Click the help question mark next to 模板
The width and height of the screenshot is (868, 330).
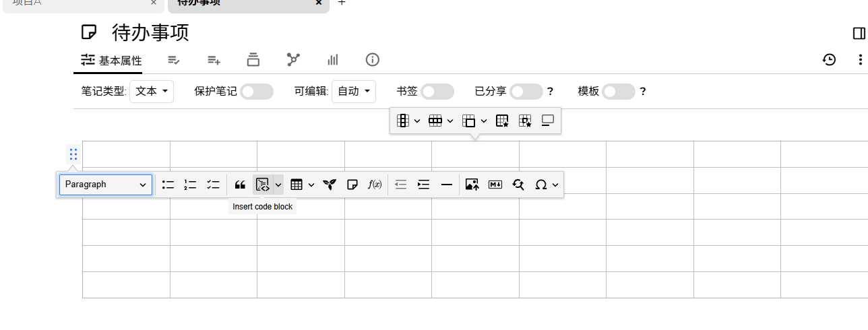[643, 92]
